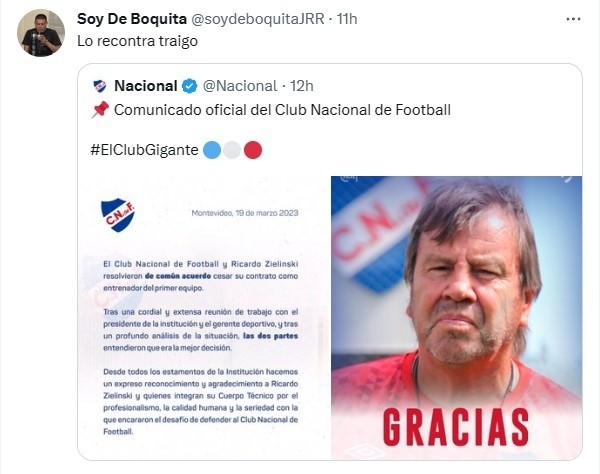Click the "Comunicado oficial del Club Nacional" text
This screenshot has height=474, width=600.
[x=282, y=110]
